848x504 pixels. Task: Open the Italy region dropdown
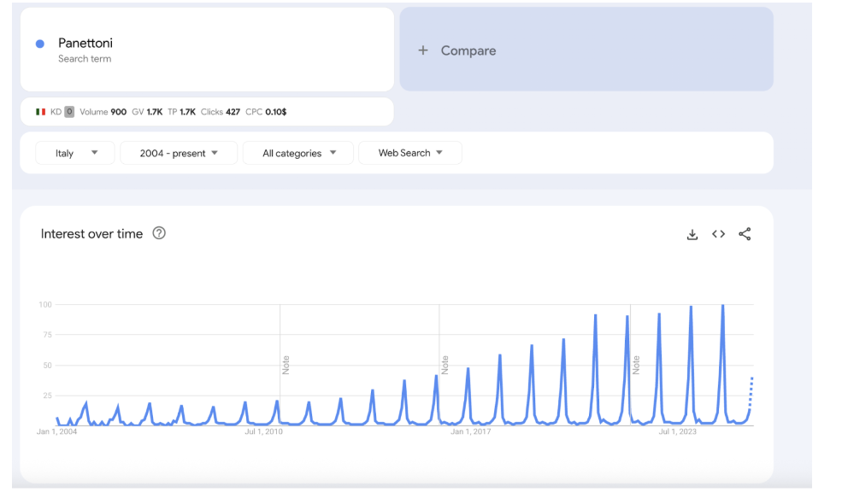click(x=74, y=153)
